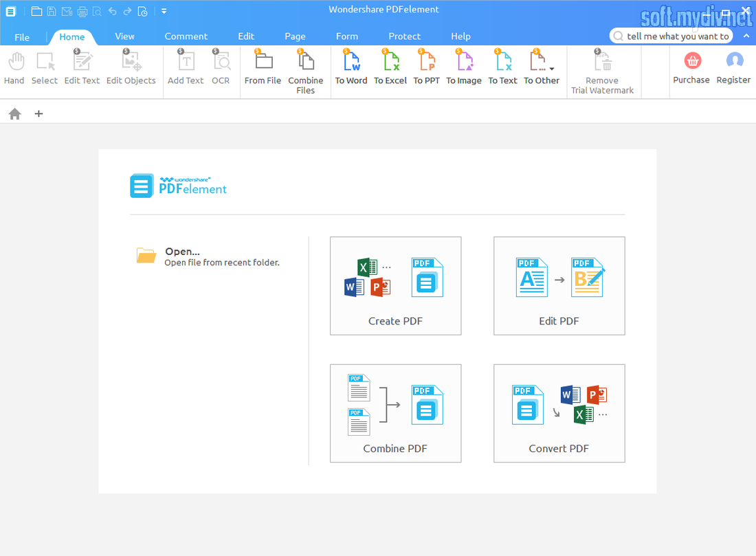The image size is (756, 556).
Task: Open the File menu
Action: (22, 37)
